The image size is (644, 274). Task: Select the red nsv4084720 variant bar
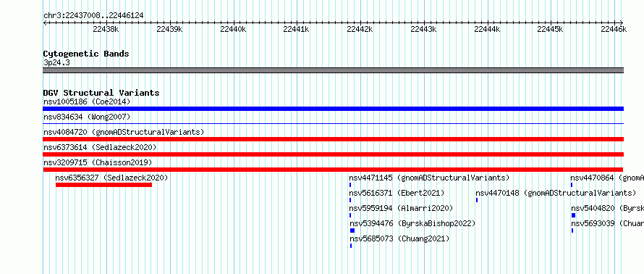(333, 139)
